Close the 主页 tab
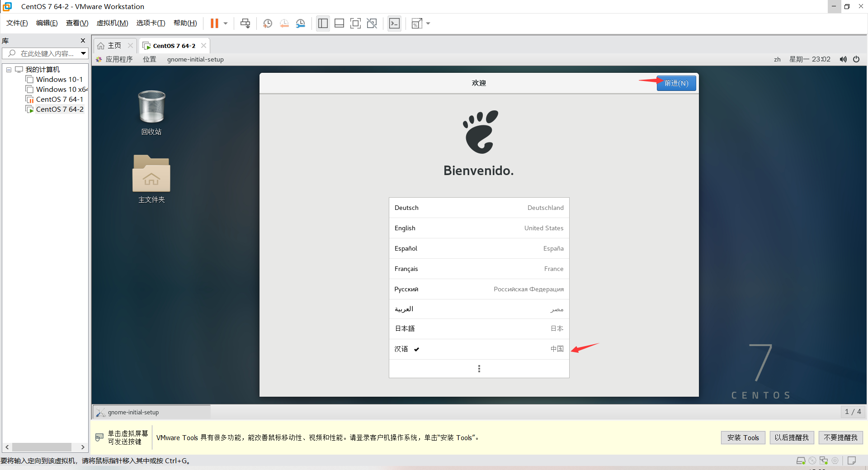Viewport: 868px width, 470px height. click(x=130, y=46)
